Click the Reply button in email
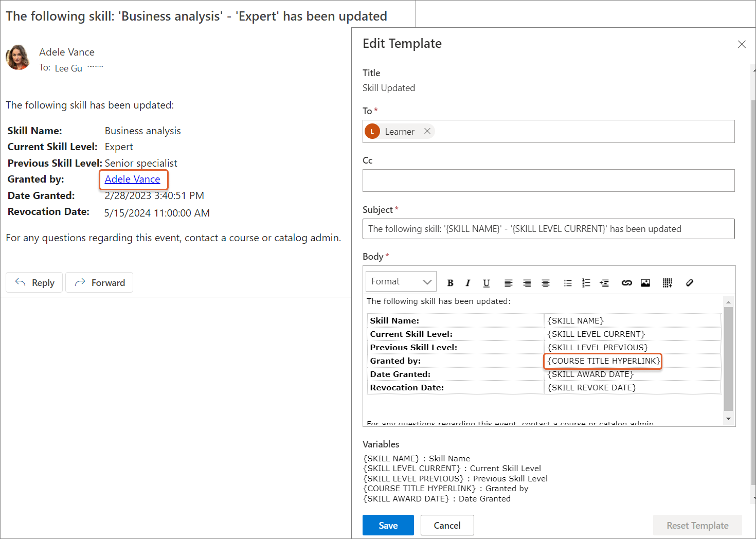 coord(34,282)
